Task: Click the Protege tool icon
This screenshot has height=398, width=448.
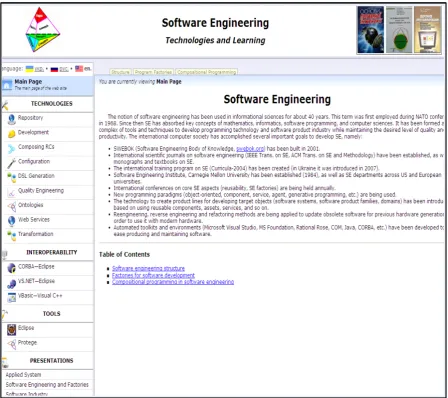Action: [11, 344]
